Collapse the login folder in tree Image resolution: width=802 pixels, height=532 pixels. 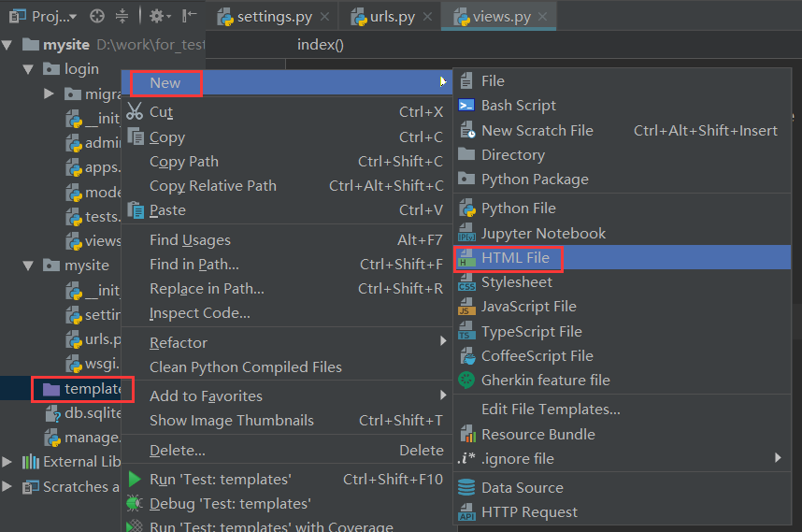(28, 69)
